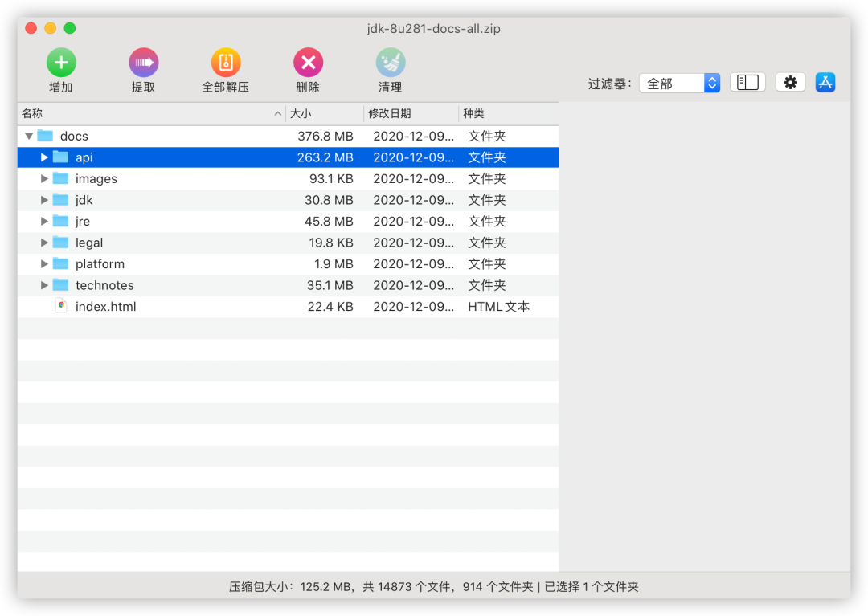Click the 19.8 KB size cell
This screenshot has width=868, height=616.
pyautogui.click(x=331, y=243)
